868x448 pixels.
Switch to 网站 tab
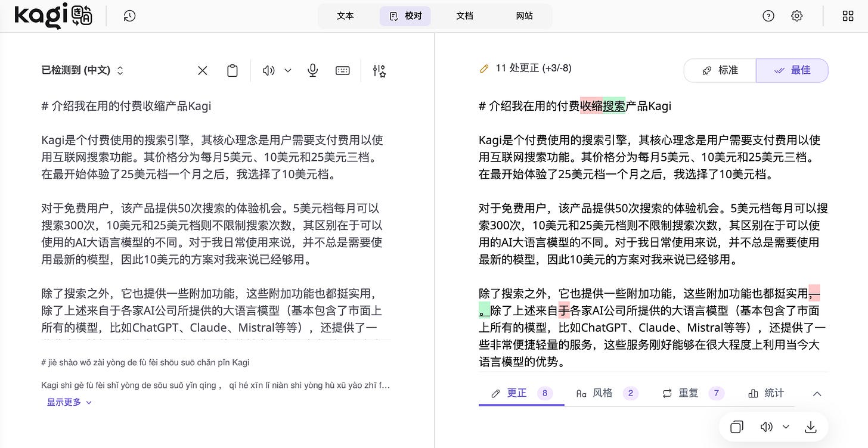click(524, 16)
